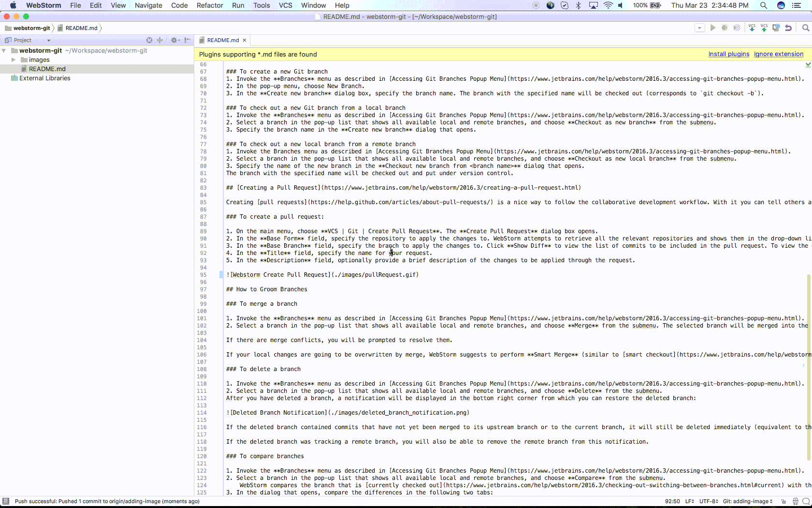Open the UTF-8 encoding selector
This screenshot has width=812, height=508.
[x=709, y=501]
